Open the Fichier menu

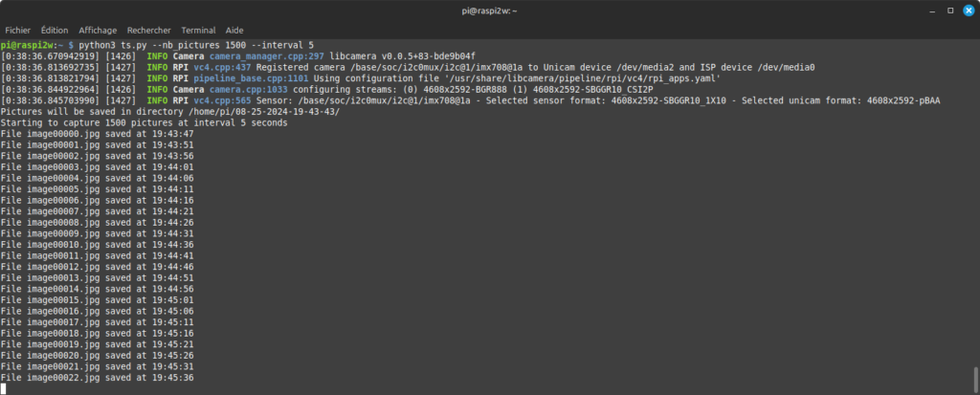click(17, 30)
